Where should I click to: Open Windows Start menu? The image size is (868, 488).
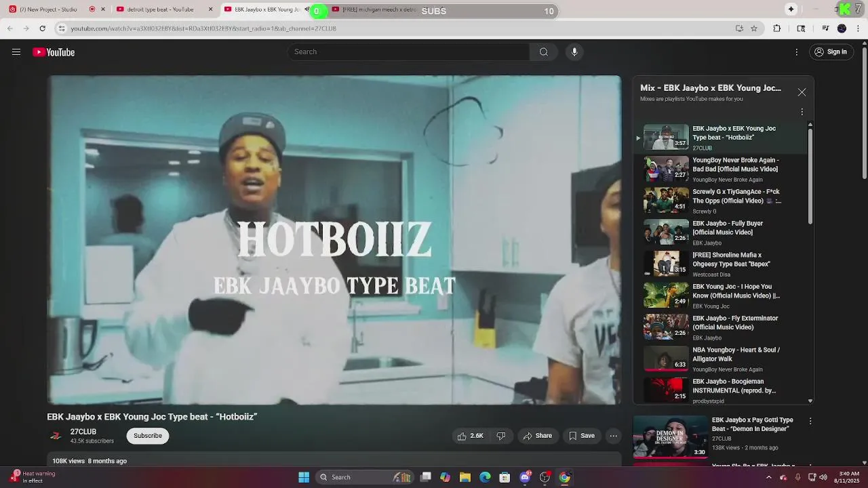[x=304, y=477]
